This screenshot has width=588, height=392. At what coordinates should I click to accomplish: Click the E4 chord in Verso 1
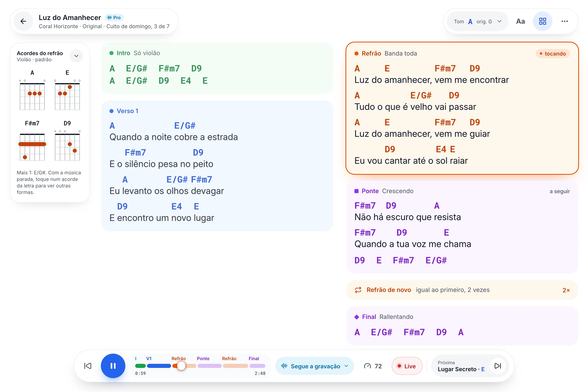[176, 206]
